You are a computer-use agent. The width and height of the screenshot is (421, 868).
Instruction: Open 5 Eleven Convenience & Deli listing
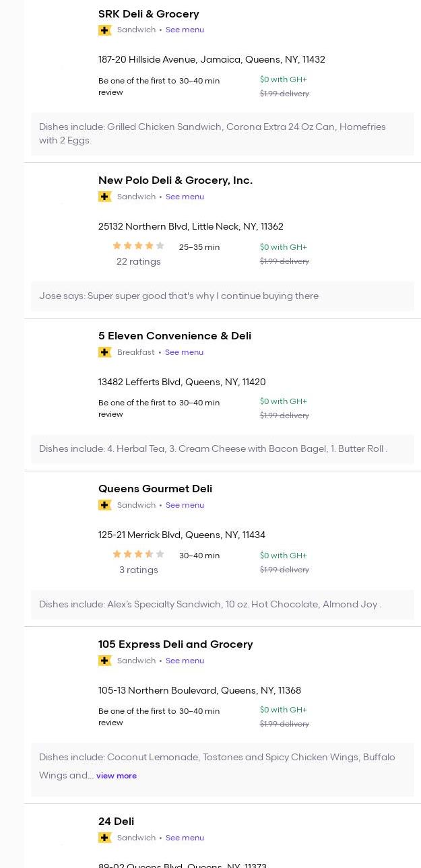(174, 335)
